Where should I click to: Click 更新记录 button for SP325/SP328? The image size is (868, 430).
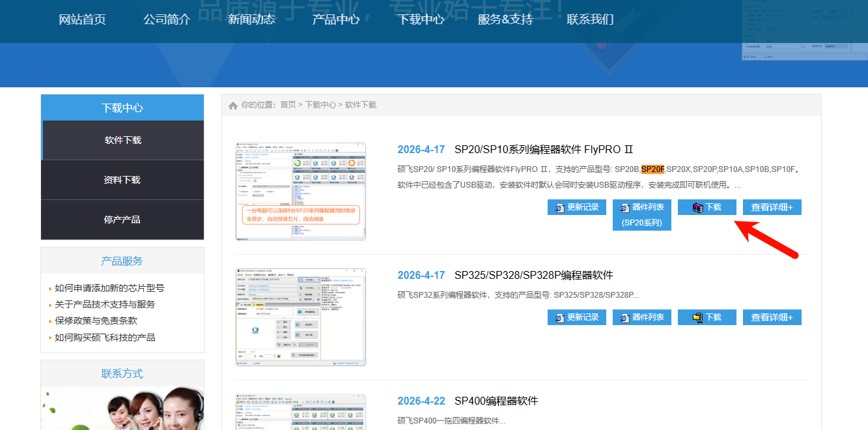pos(577,317)
